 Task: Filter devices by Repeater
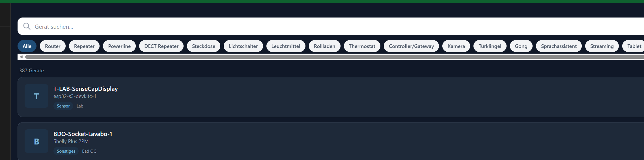pos(84,46)
